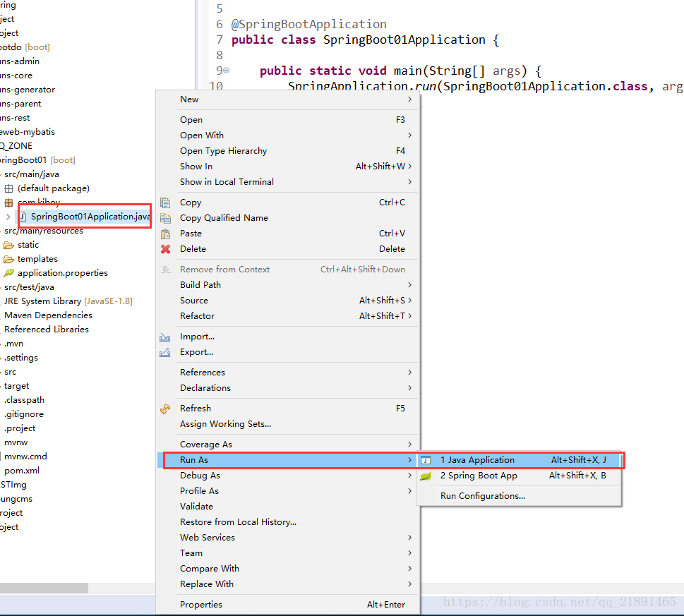Click the horizontal scrollbar at the bottom

(44, 587)
